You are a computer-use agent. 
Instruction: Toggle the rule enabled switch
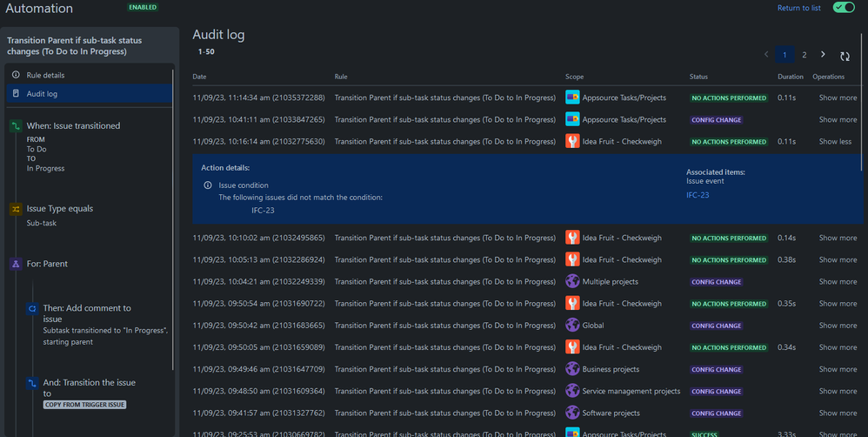(x=844, y=8)
